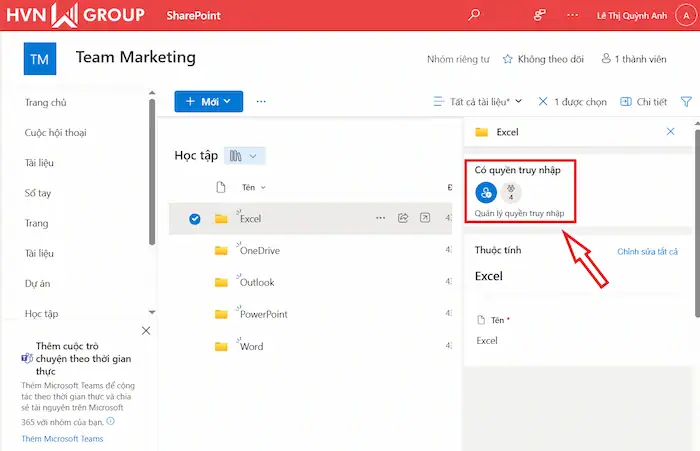Expand the Mới new item dropdown
The image size is (700, 451).
[x=228, y=101]
